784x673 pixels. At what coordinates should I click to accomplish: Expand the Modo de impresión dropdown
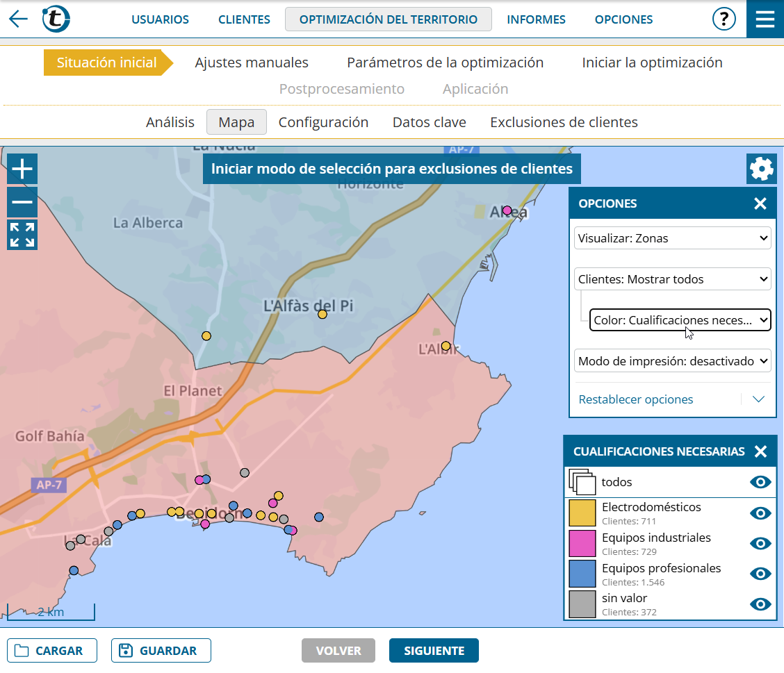[x=673, y=361]
